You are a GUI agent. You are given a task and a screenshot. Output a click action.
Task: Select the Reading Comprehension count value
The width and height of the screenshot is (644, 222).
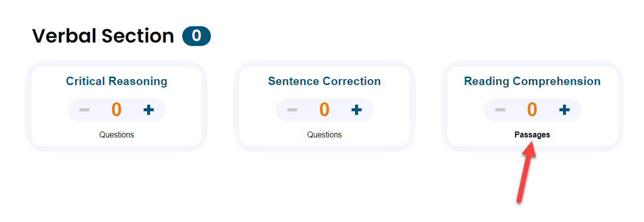532,110
